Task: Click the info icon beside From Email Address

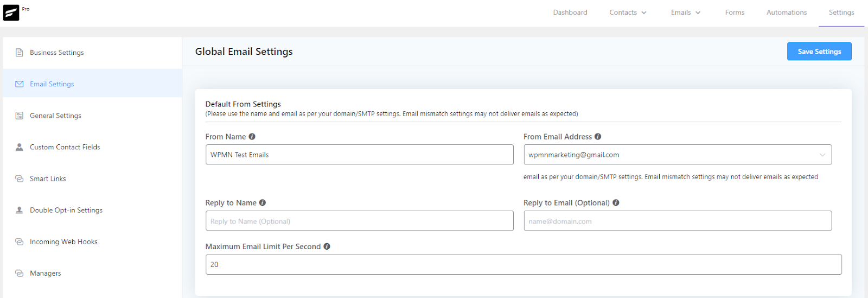Action: (598, 137)
